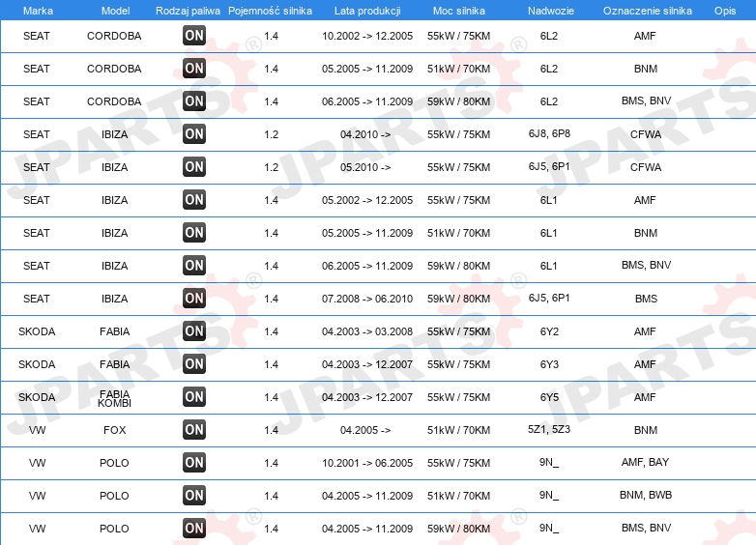Click SKODA cell in the FABIA 6Y2 row
This screenshot has height=545, width=756.
[37, 331]
